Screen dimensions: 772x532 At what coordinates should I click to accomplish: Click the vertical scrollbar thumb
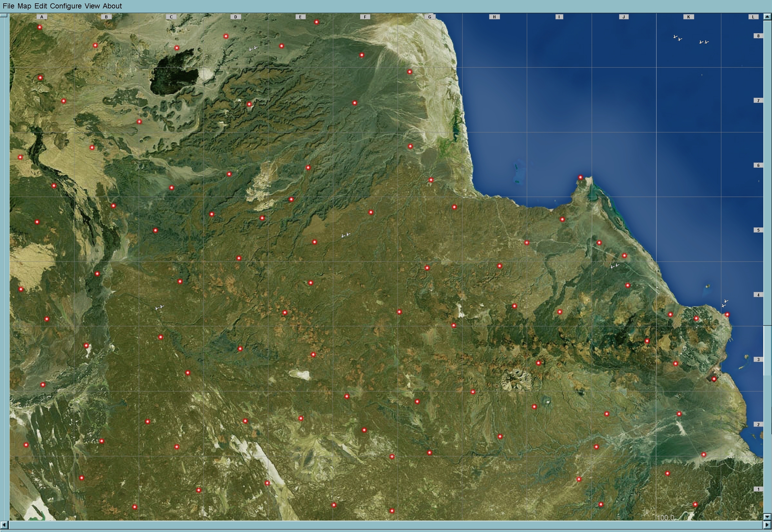click(767, 350)
